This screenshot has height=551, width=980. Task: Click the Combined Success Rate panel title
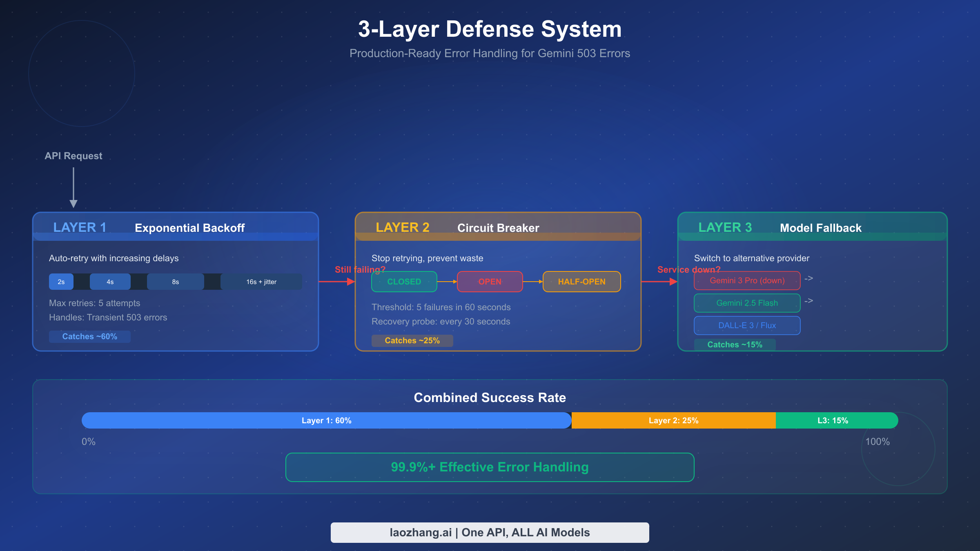[x=490, y=397]
